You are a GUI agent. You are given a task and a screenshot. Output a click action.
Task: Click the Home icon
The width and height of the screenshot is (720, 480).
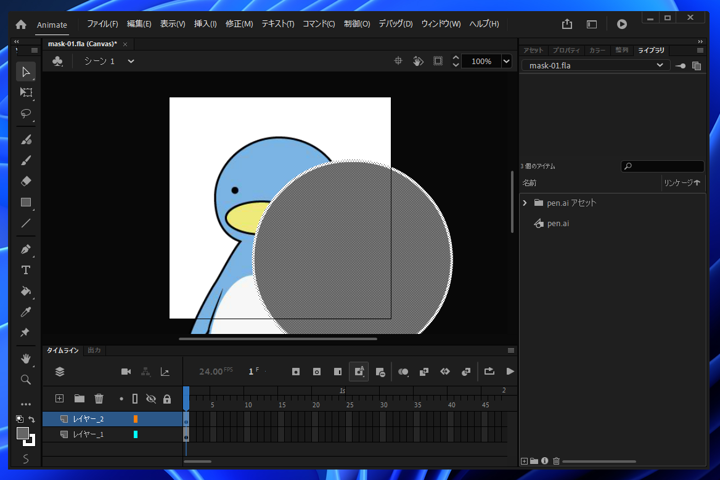(x=21, y=24)
